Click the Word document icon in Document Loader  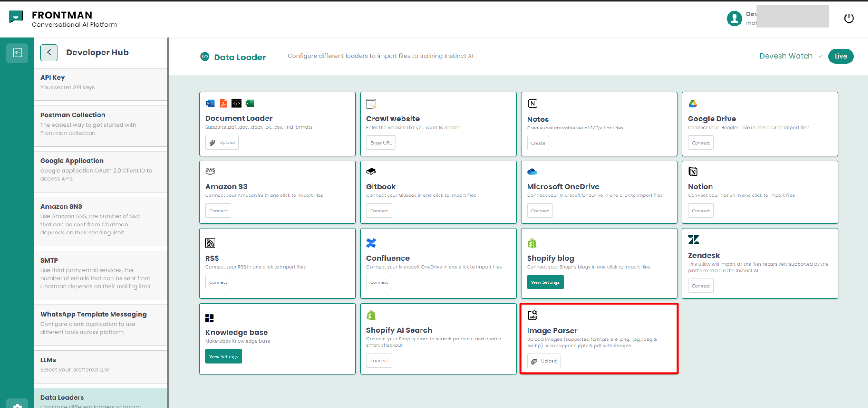tap(210, 103)
